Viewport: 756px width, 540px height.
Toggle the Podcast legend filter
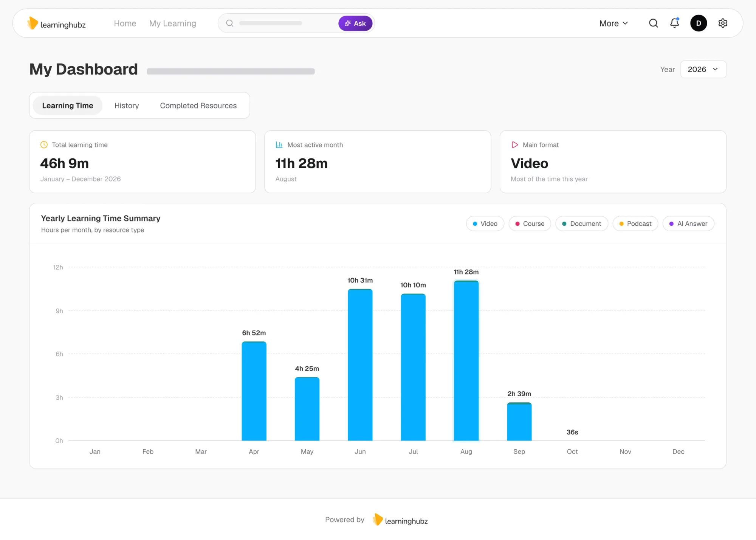tap(635, 223)
